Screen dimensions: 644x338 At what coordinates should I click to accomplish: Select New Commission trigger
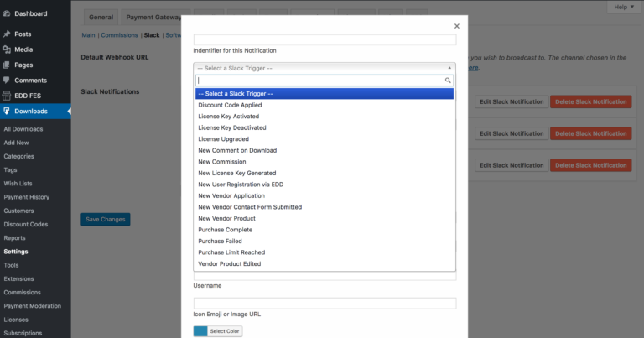pos(325,162)
